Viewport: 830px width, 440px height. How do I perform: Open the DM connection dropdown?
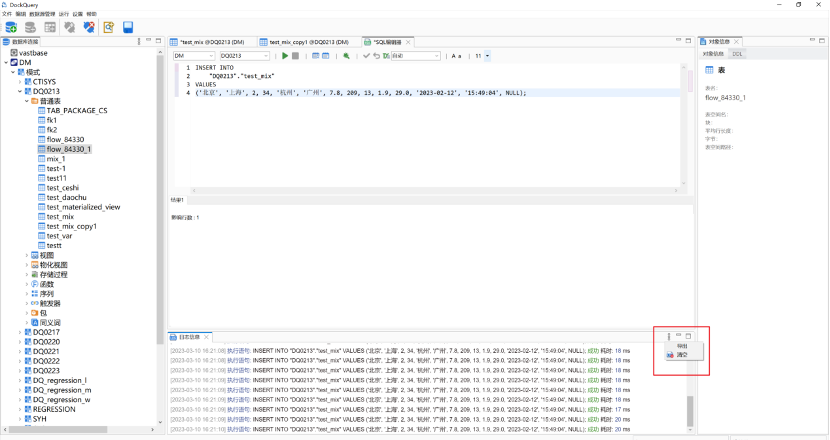click(x=194, y=56)
